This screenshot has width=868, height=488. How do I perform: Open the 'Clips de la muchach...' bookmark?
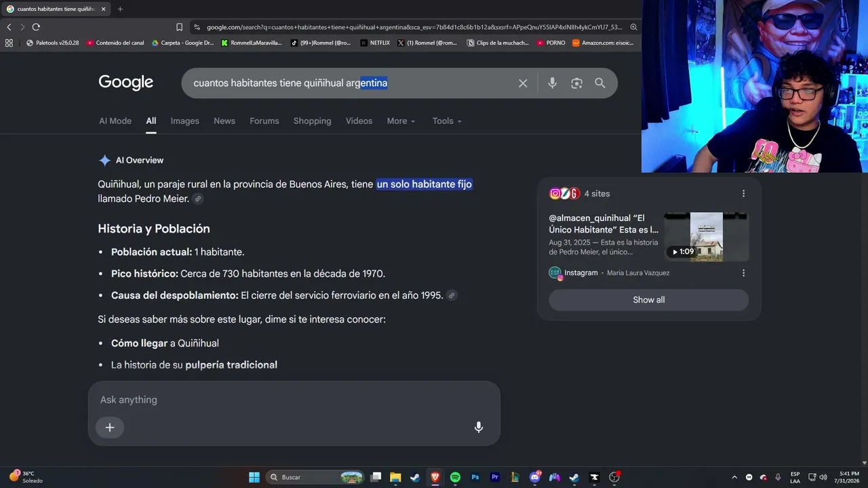(x=498, y=43)
